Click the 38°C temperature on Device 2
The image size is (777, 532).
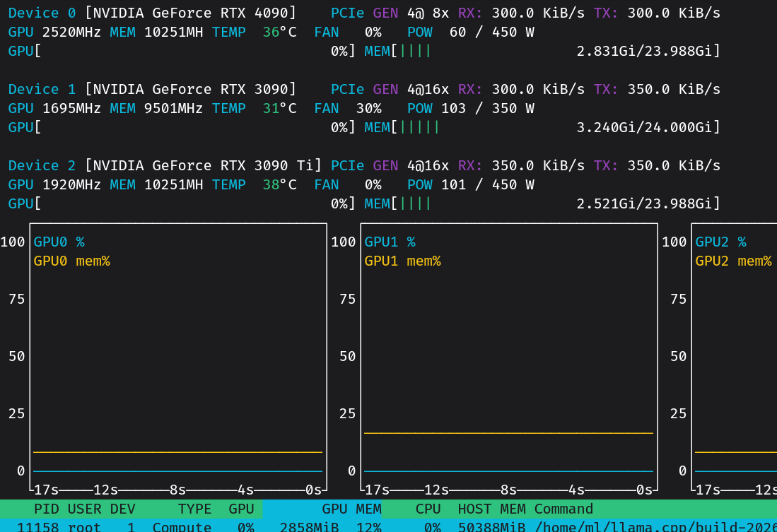279,184
